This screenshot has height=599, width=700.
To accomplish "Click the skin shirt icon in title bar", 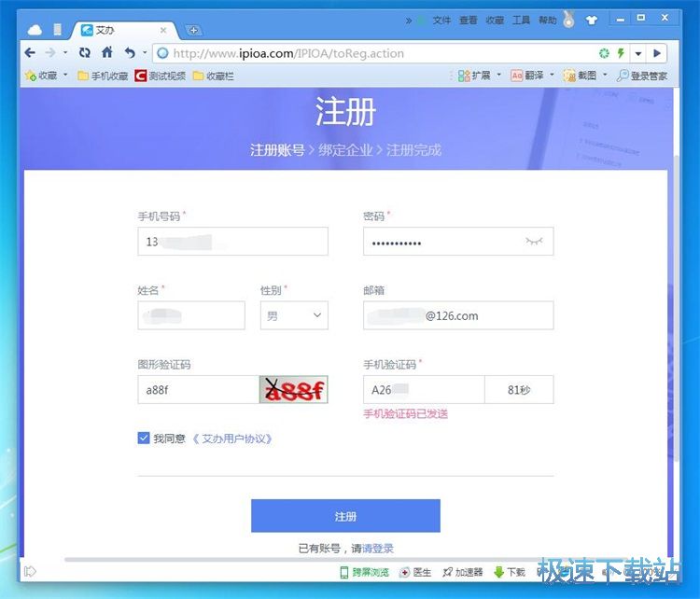I will [x=592, y=21].
